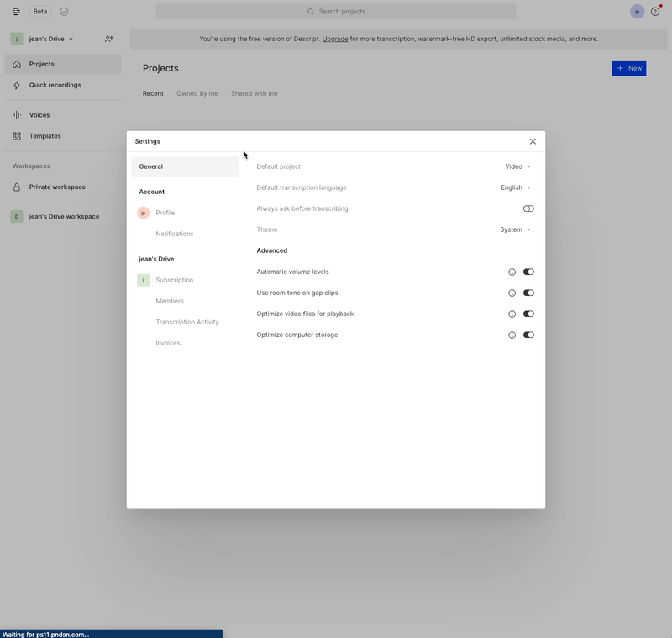Toggle Use room tone on gap clips

point(528,293)
